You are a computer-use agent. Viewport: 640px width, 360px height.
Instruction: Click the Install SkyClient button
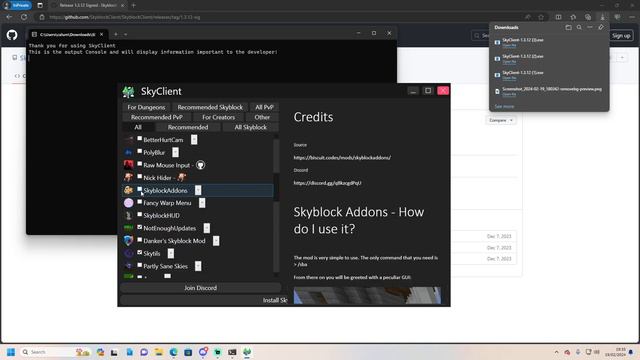(x=204, y=300)
